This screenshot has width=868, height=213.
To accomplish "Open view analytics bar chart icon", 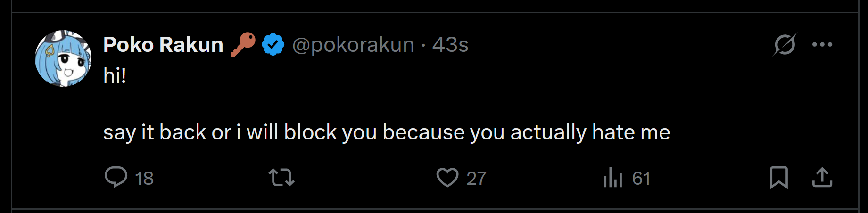I will tap(613, 178).
